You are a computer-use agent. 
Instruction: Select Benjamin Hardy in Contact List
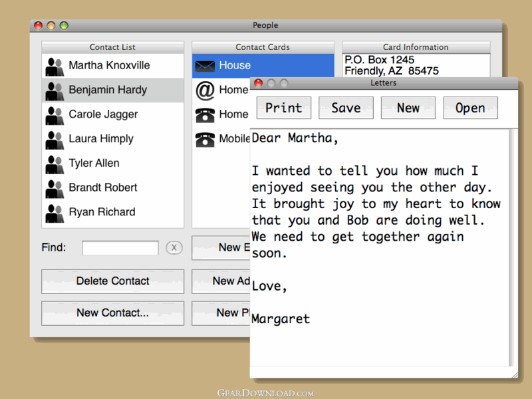[x=108, y=90]
